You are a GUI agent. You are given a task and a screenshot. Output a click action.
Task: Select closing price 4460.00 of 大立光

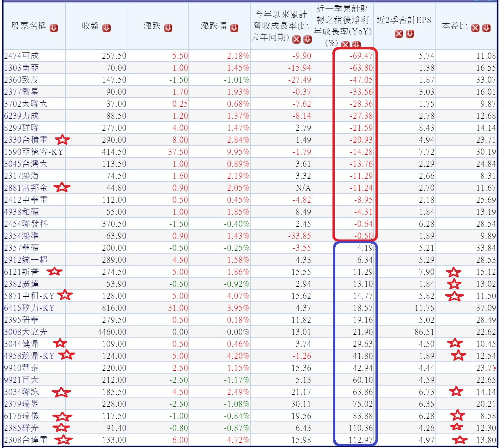(x=112, y=332)
